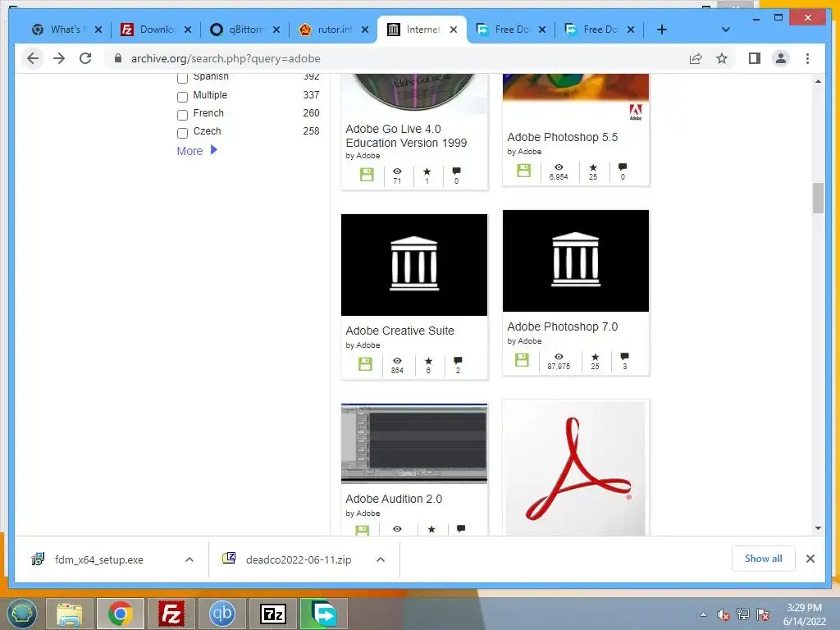Click the share page icon in address bar
This screenshot has height=630, width=840.
tap(696, 59)
